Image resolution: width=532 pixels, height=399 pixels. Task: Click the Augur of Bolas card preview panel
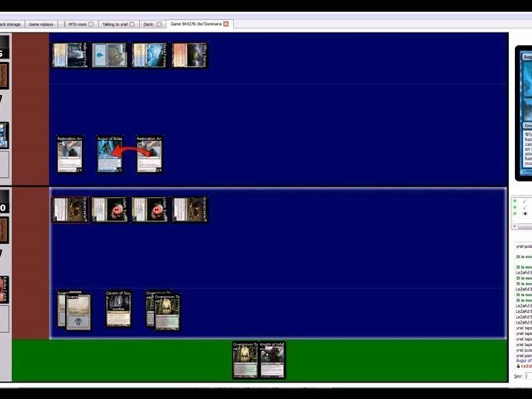click(524, 113)
